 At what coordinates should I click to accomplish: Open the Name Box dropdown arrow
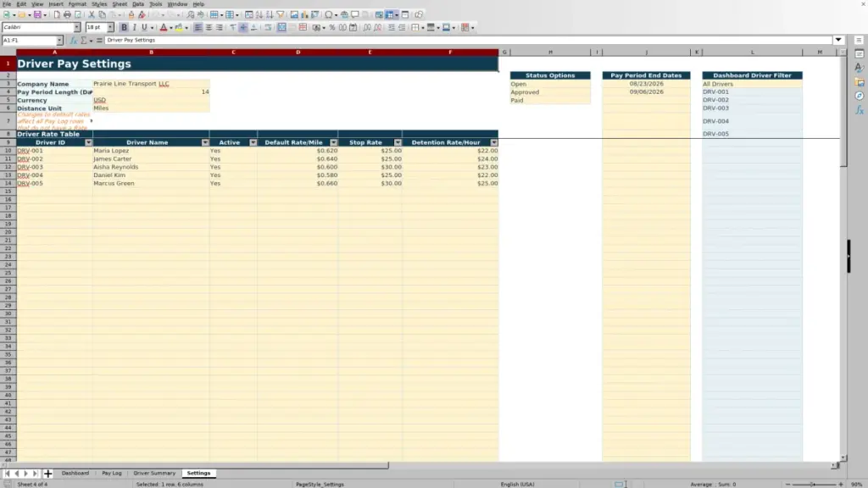59,41
